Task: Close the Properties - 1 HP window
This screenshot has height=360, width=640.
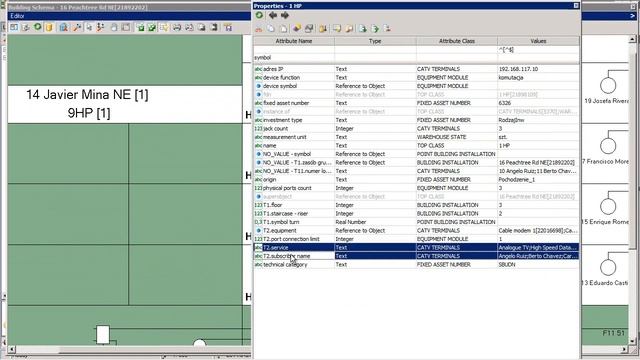Action: click(576, 5)
